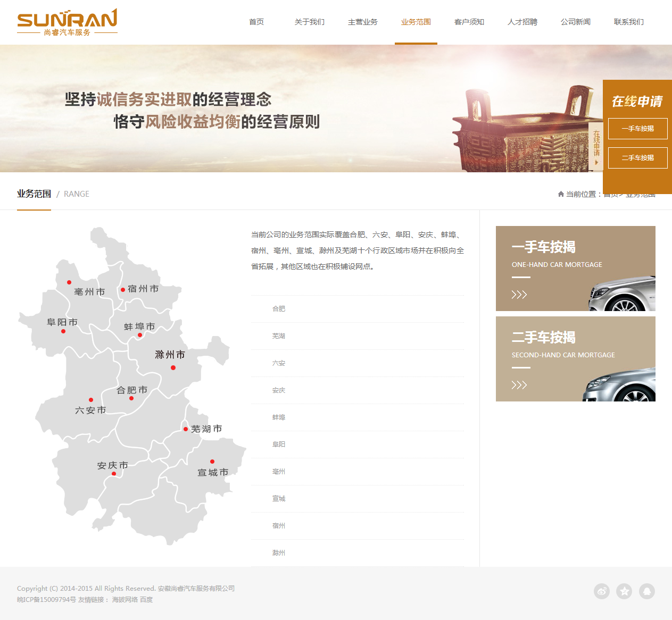Click the SUNRAN company logo
Viewport: 672px width, 620px height.
point(67,22)
